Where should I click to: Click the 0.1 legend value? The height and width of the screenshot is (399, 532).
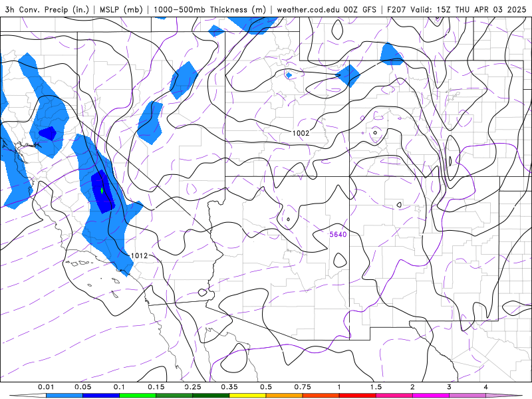coord(119,387)
